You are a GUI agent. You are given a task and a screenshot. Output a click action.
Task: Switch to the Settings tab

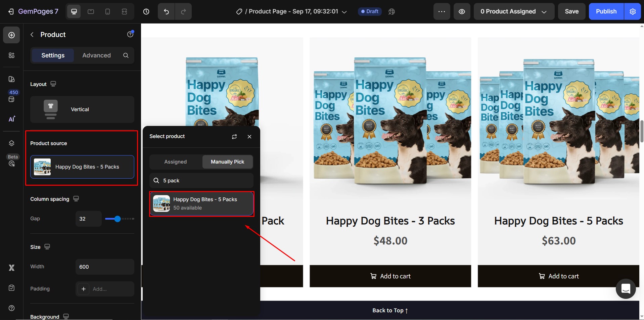click(53, 55)
